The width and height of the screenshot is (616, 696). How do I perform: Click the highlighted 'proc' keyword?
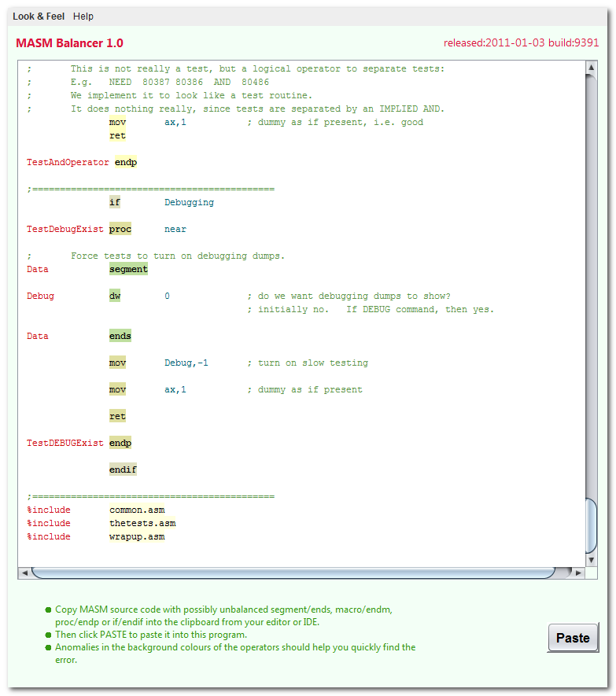click(x=120, y=229)
